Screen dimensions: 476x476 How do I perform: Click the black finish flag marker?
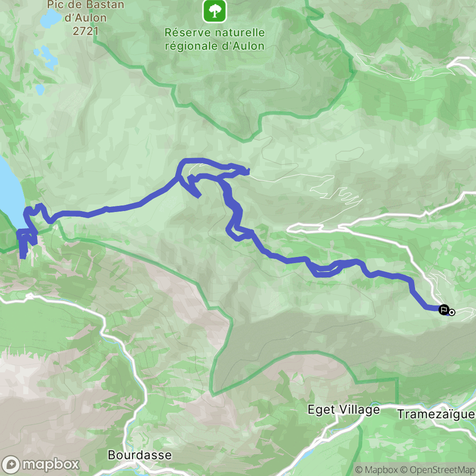pos(444,310)
